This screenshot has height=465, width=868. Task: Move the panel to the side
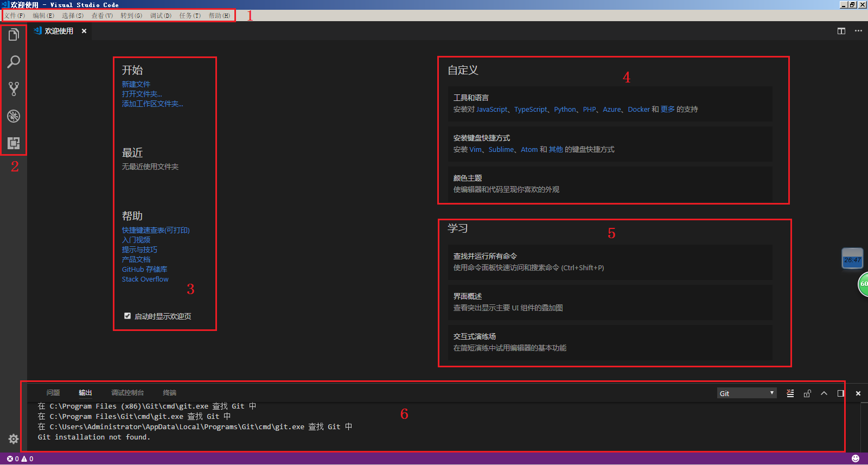pos(841,393)
